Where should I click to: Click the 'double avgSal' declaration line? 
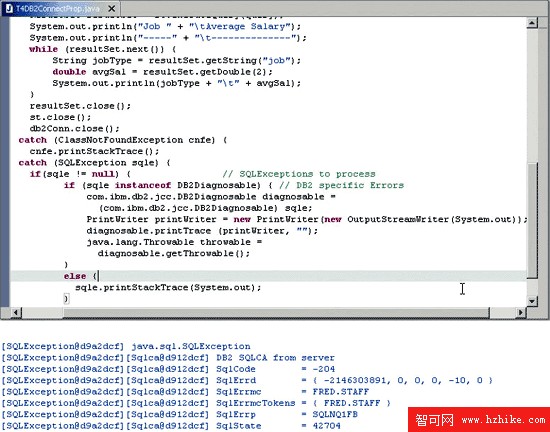[162, 72]
